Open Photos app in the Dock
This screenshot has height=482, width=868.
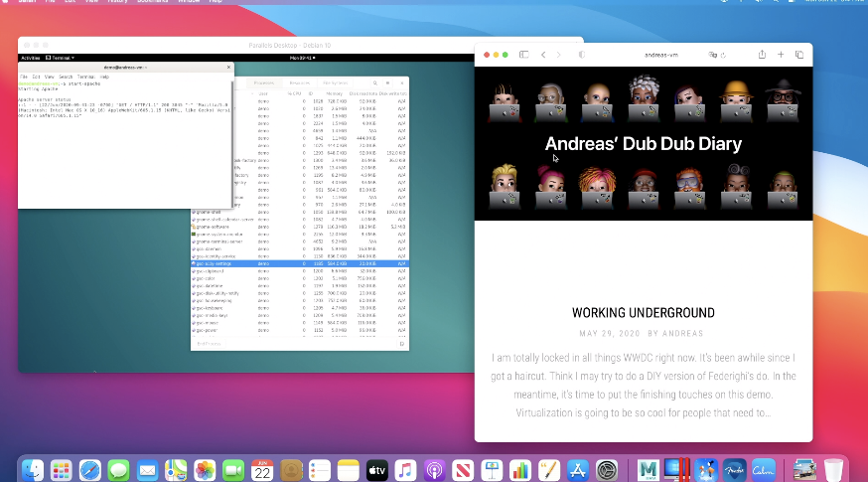coord(205,470)
